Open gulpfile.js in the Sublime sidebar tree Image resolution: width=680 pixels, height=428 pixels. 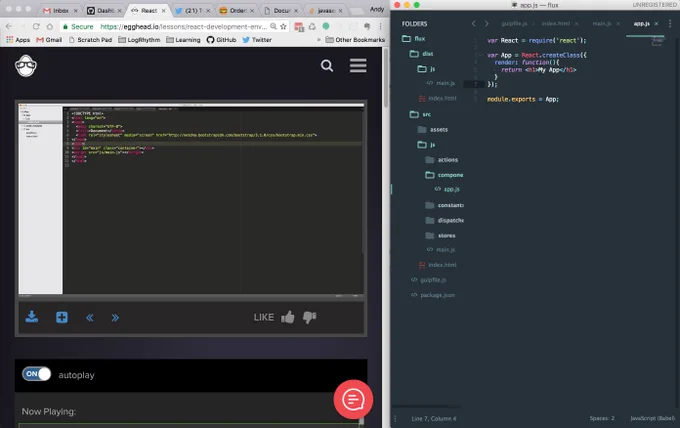[429, 280]
